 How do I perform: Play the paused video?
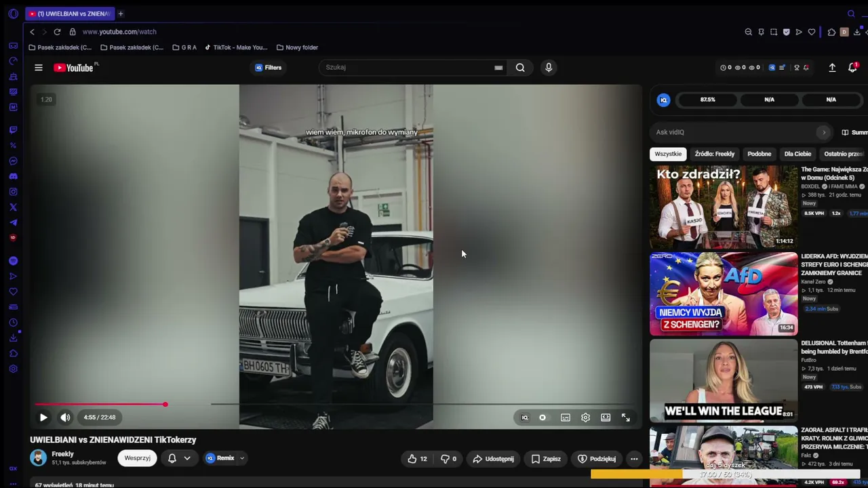click(43, 418)
